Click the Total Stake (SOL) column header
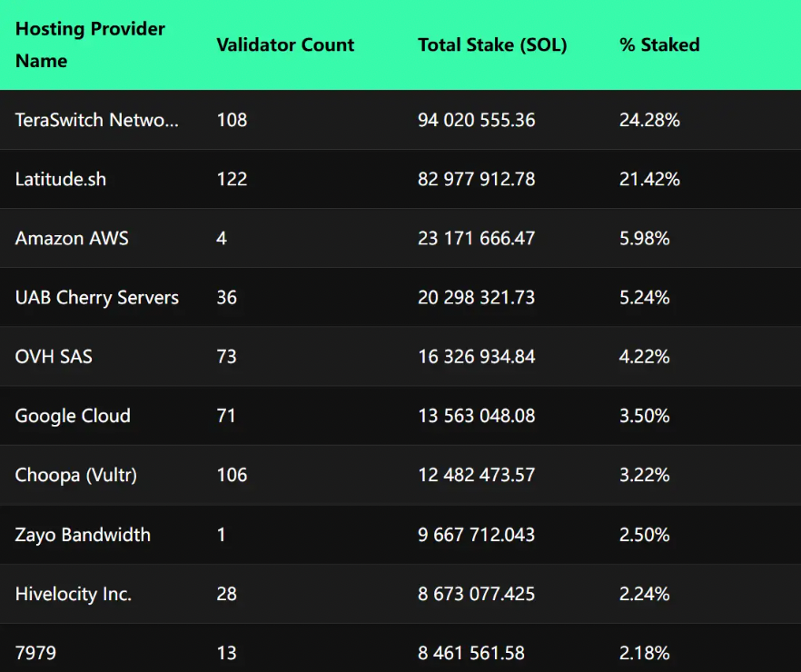Viewport: 801px width, 672px height. click(492, 44)
